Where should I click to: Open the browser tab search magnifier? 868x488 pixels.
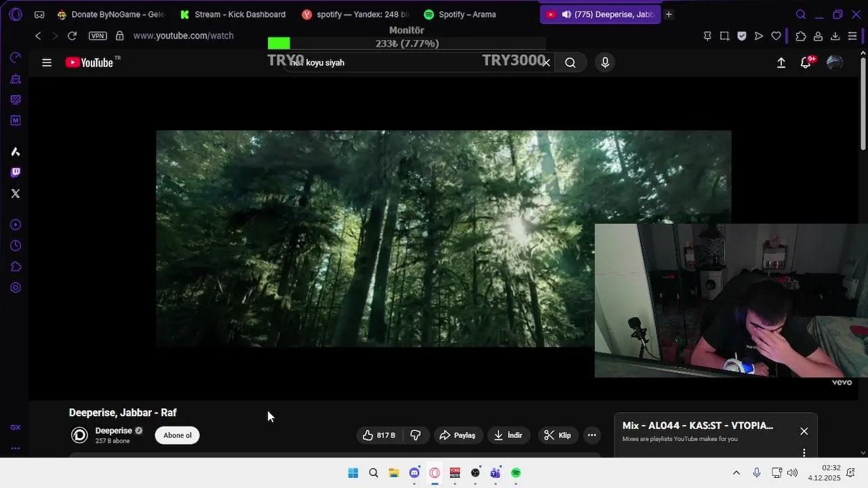click(801, 14)
